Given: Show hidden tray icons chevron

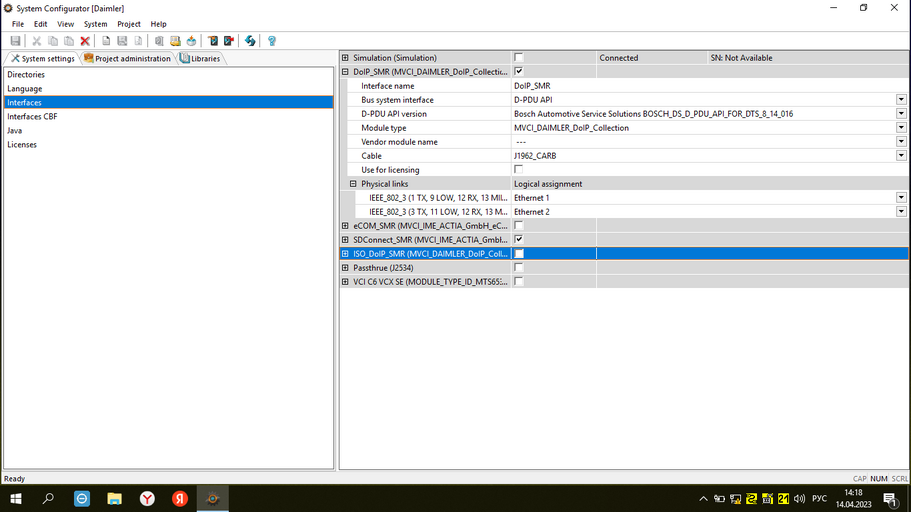Looking at the screenshot, I should (x=703, y=499).
